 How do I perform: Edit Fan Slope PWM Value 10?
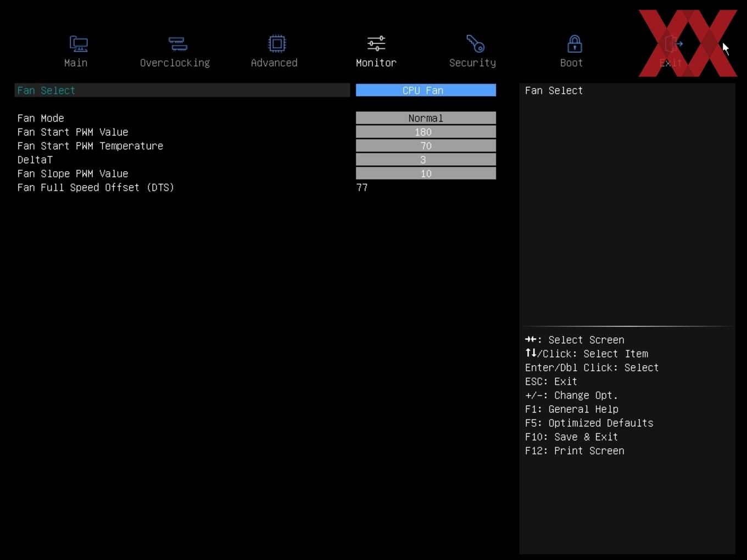pos(426,173)
